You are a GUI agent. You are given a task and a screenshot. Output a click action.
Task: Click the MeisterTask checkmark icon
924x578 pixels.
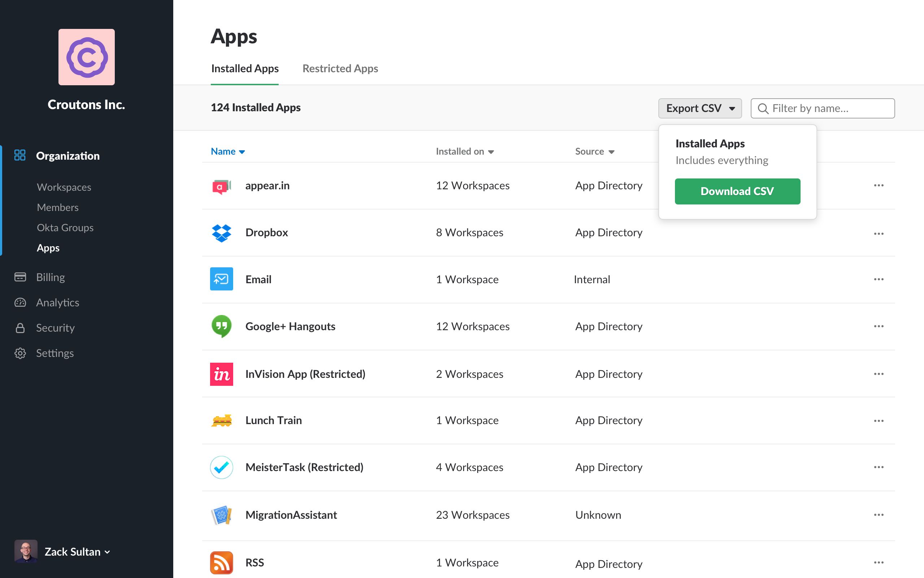(x=222, y=467)
